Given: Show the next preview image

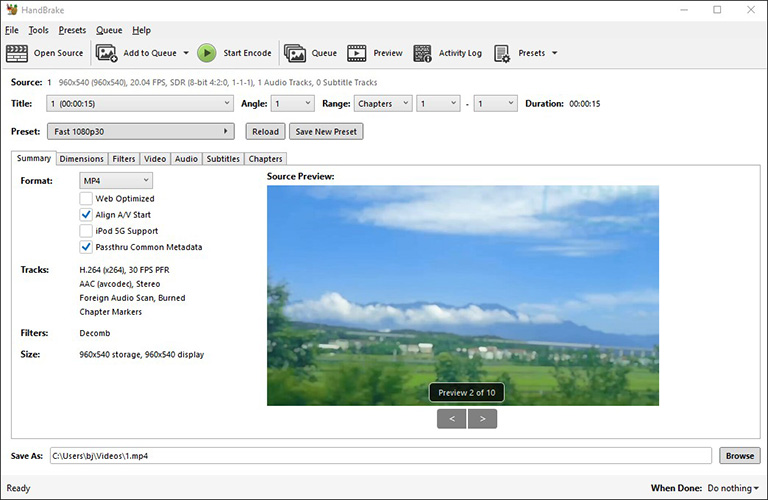Looking at the screenshot, I should point(482,419).
